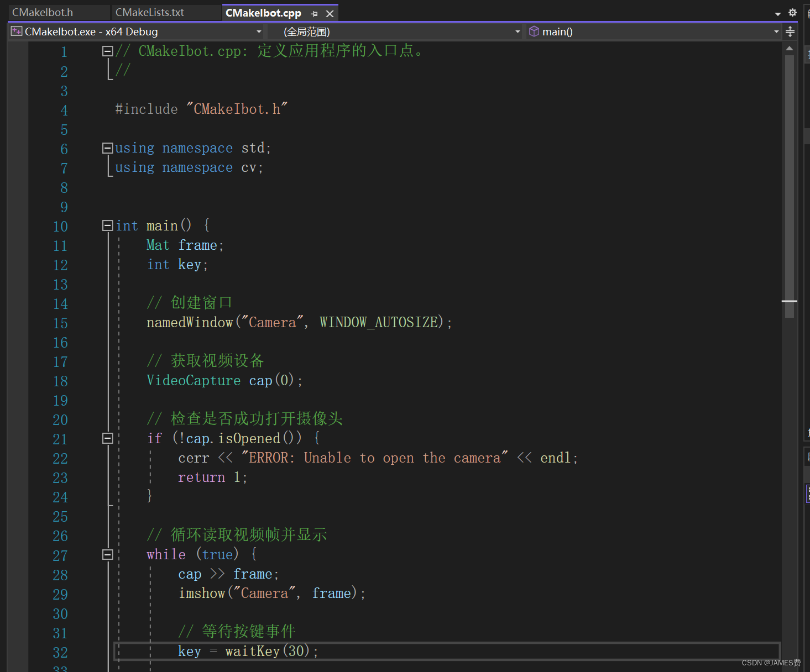Viewport: 810px width, 672px height.
Task: Click the split editor window icon
Action: coord(790,32)
